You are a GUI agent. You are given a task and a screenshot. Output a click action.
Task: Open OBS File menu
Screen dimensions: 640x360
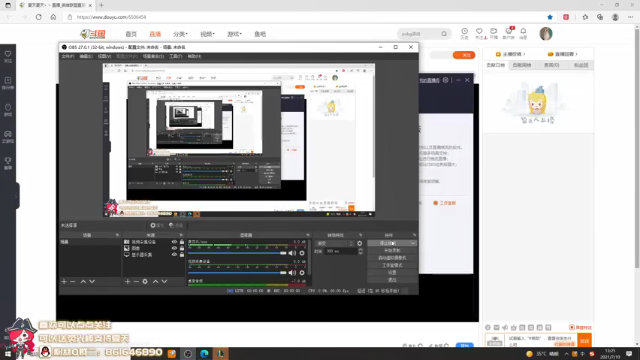(68, 56)
